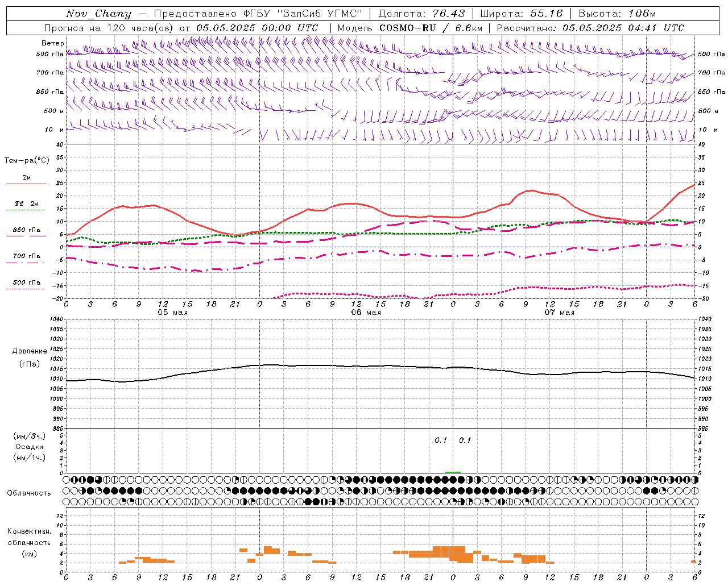The width and height of the screenshot is (728, 582).
Task: Select the 'Облачность' cloud cover row label
Action: click(x=28, y=493)
